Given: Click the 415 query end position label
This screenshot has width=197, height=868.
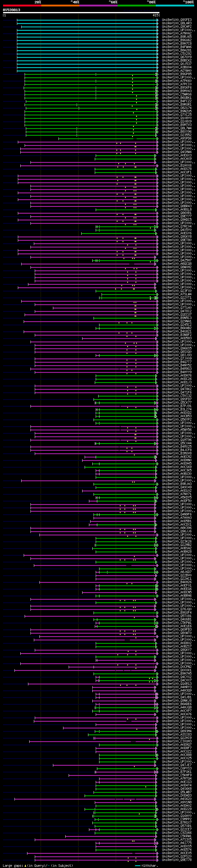Looking at the screenshot, I should [155, 15].
